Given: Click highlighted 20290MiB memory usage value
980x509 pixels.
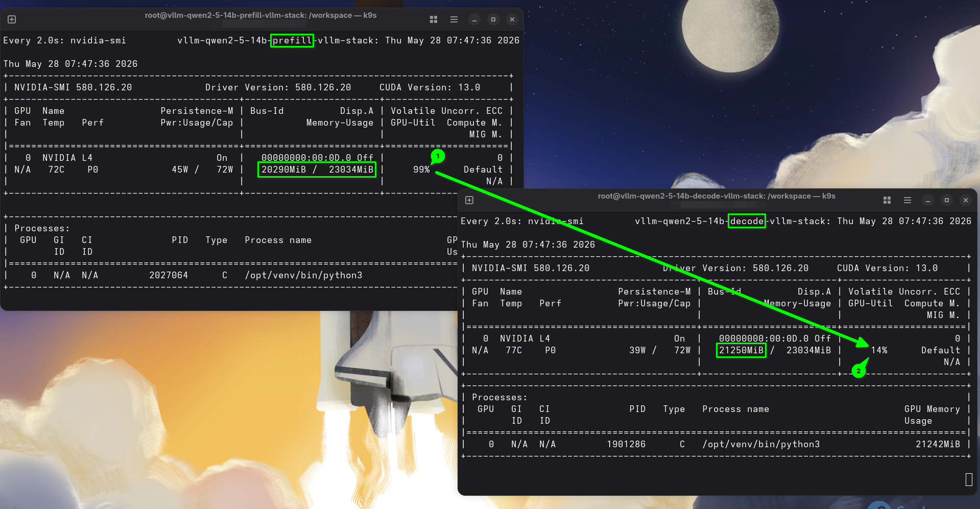Looking at the screenshot, I should click(x=284, y=169).
